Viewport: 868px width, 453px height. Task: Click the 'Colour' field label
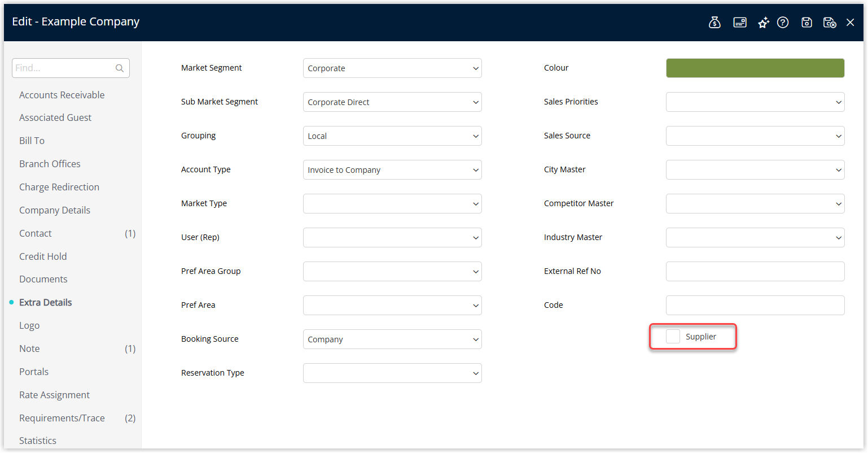556,68
